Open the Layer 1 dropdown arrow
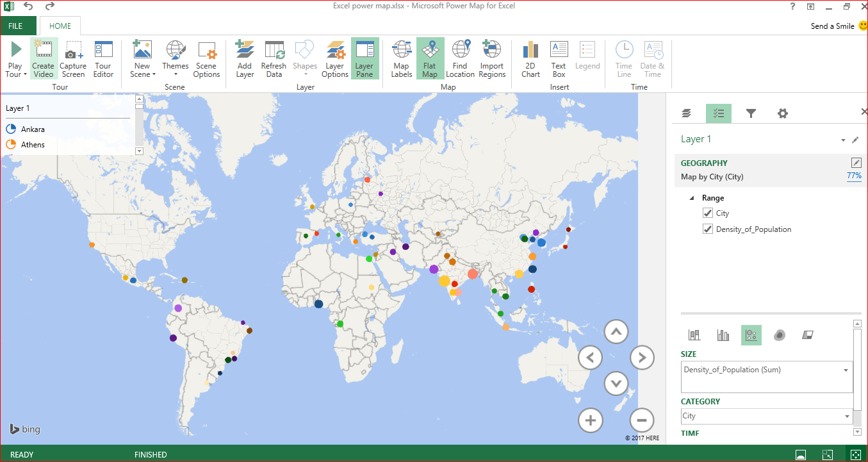This screenshot has height=462, width=868. [843, 140]
